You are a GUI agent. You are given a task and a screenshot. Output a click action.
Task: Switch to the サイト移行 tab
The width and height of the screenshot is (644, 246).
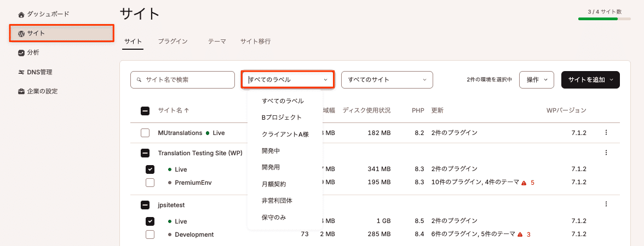255,42
